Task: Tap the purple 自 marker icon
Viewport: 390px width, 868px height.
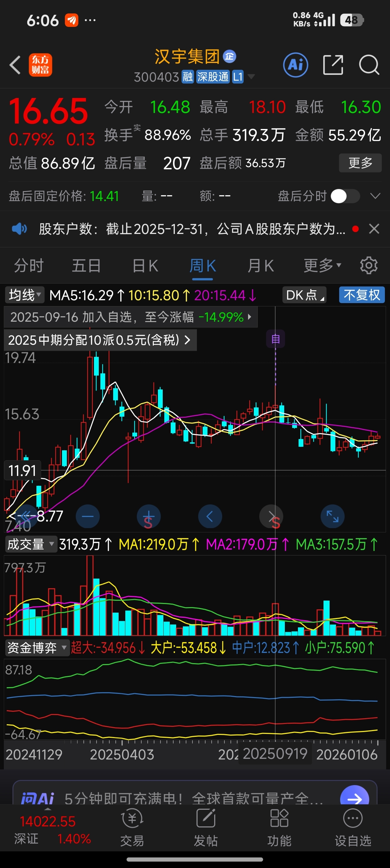Action: pyautogui.click(x=276, y=339)
